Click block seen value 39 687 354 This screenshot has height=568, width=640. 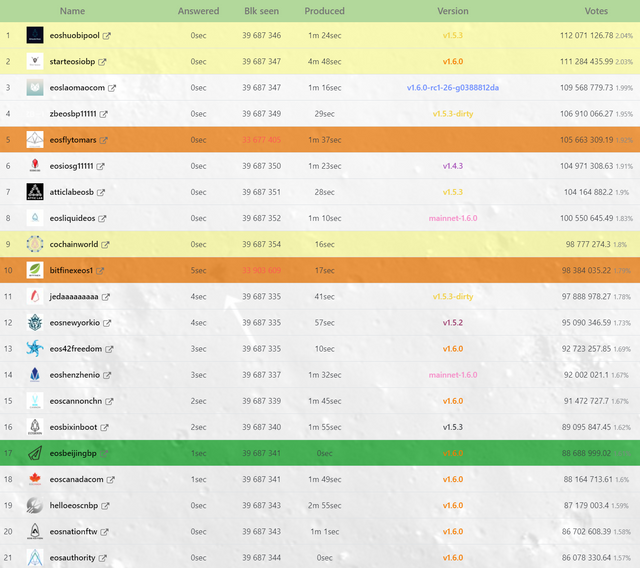point(262,244)
